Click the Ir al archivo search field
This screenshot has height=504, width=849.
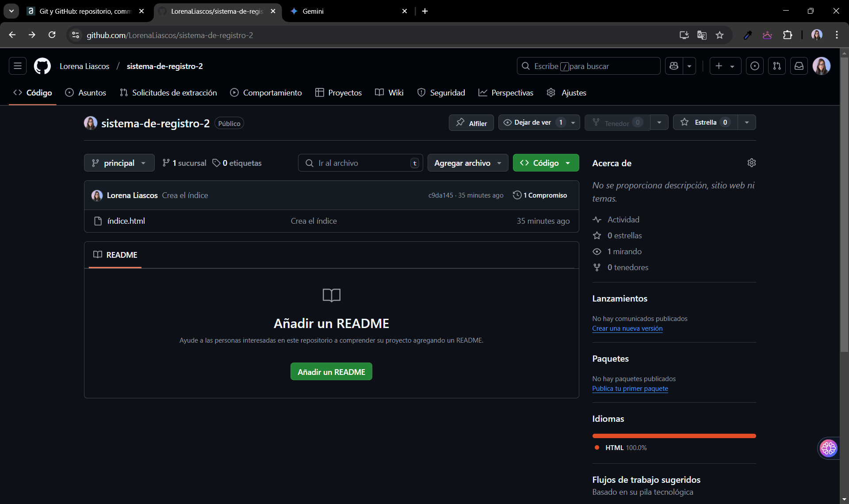pyautogui.click(x=360, y=163)
